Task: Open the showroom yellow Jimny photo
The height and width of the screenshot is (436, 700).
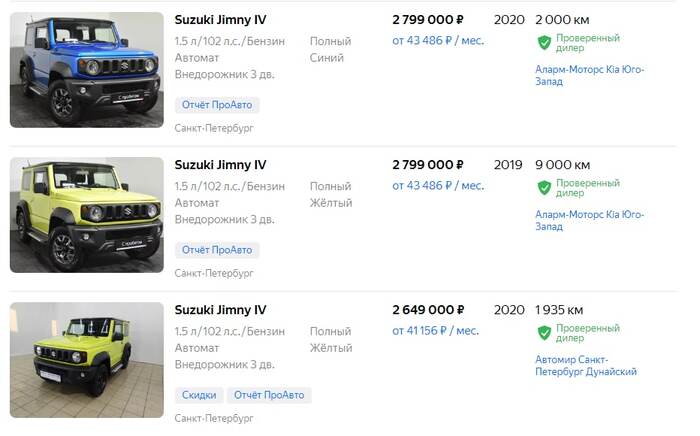Action: click(86, 360)
